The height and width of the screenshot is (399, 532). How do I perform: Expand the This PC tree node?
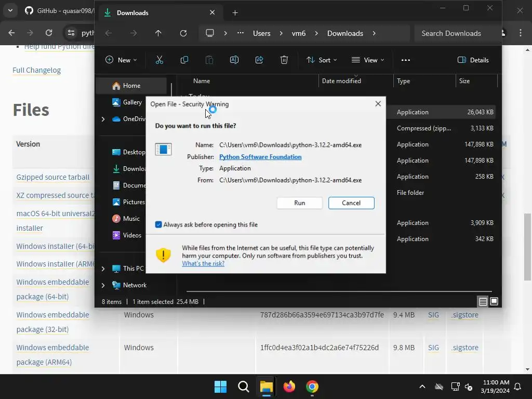[103, 269]
